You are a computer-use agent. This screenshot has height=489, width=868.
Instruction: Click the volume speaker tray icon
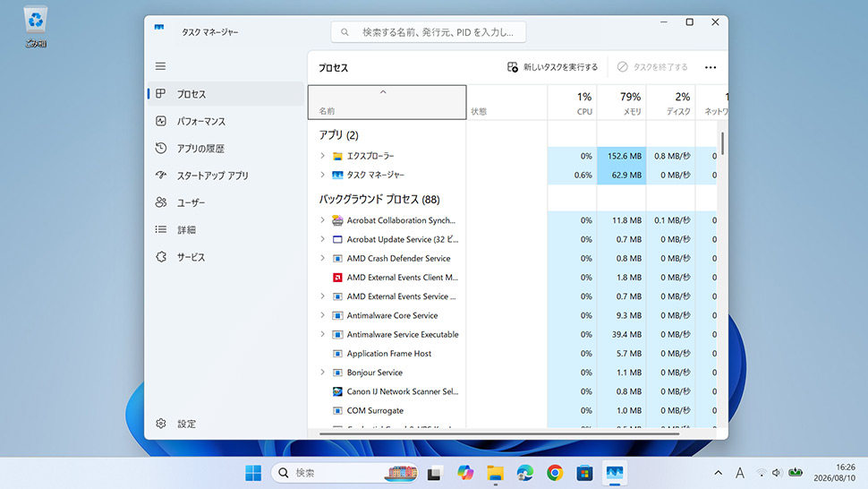[777, 473]
